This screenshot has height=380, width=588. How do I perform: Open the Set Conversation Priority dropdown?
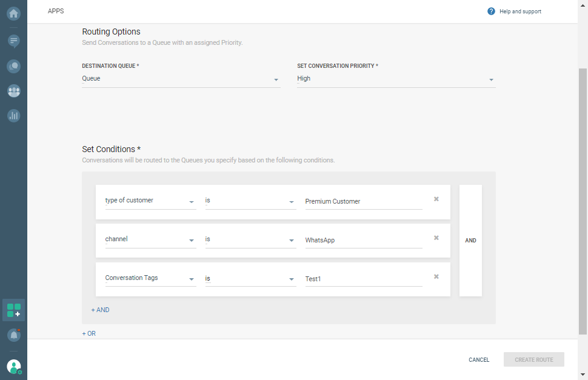pyautogui.click(x=396, y=79)
